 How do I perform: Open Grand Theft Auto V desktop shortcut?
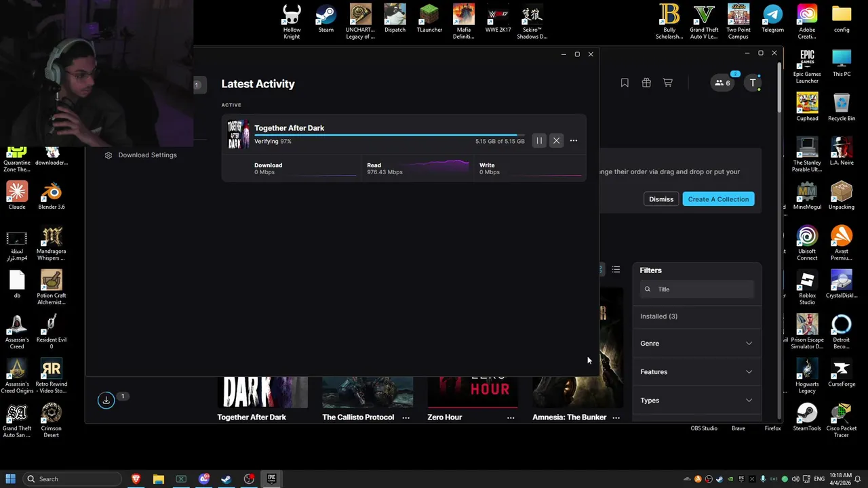[704, 22]
